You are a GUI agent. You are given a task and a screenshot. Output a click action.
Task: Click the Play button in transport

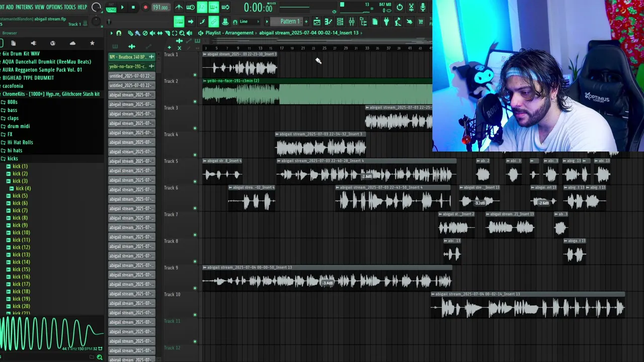(122, 7)
